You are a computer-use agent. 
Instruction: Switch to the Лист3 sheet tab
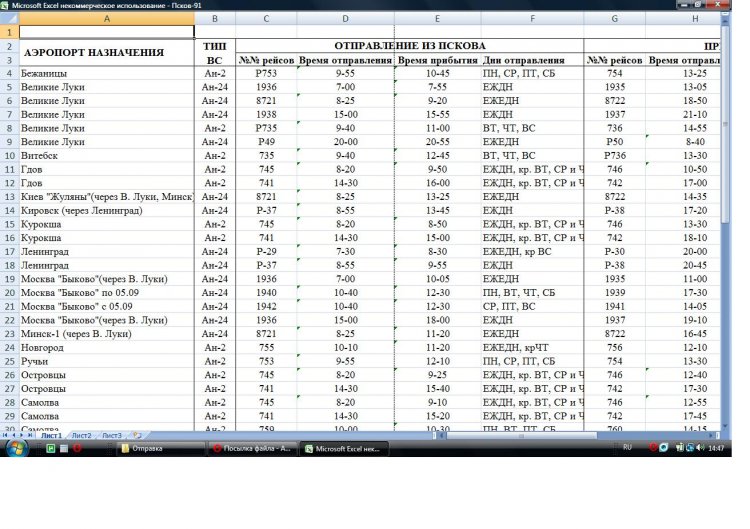pos(112,436)
